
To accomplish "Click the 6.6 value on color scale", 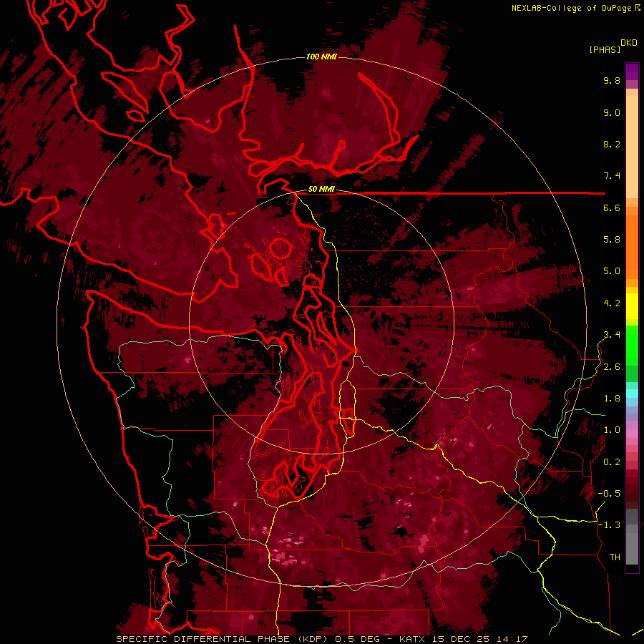I will pos(612,208).
